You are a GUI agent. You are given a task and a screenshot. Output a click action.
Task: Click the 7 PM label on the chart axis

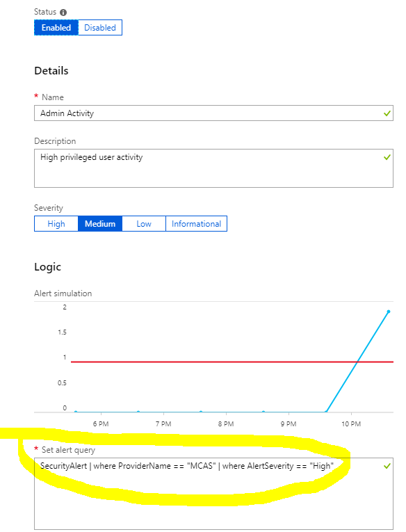click(x=163, y=424)
